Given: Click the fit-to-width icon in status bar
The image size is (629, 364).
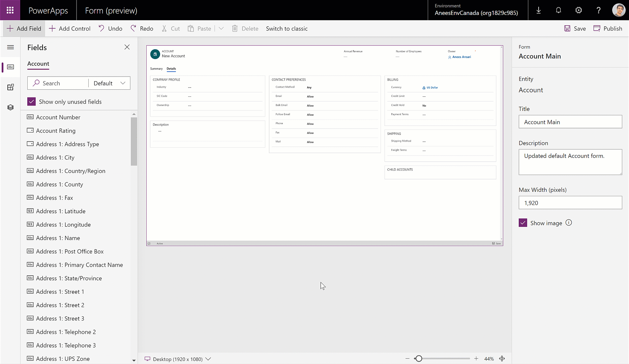Looking at the screenshot, I should 502,359.
